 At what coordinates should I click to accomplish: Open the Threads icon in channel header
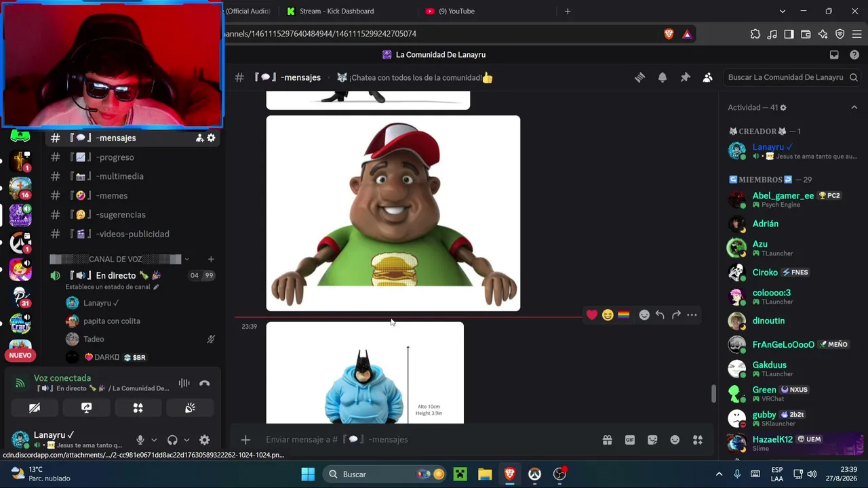click(639, 77)
